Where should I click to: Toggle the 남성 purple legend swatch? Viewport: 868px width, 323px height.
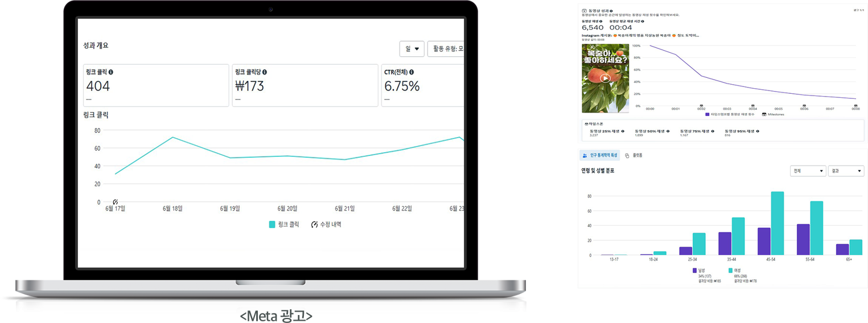pyautogui.click(x=695, y=271)
